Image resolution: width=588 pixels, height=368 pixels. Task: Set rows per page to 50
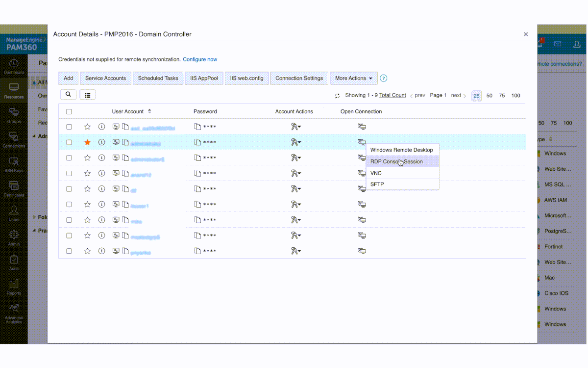pyautogui.click(x=489, y=96)
